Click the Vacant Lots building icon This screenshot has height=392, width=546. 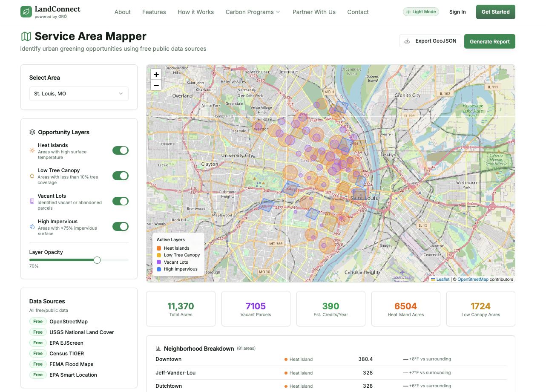[x=32, y=201]
